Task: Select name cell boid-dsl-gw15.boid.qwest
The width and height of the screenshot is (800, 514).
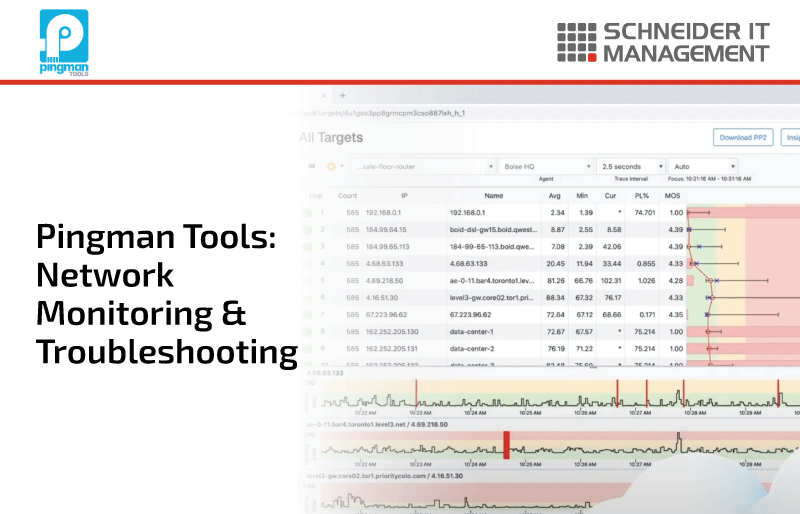Action: tap(493, 230)
